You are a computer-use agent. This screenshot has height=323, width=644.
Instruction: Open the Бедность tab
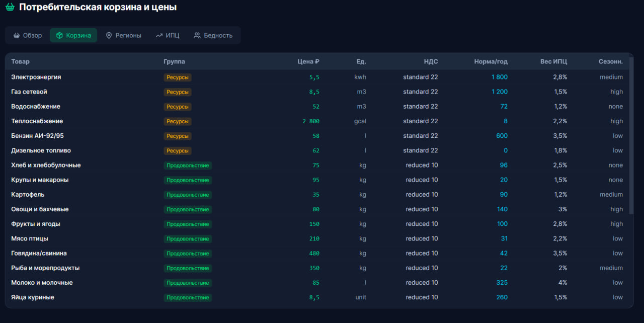[213, 36]
